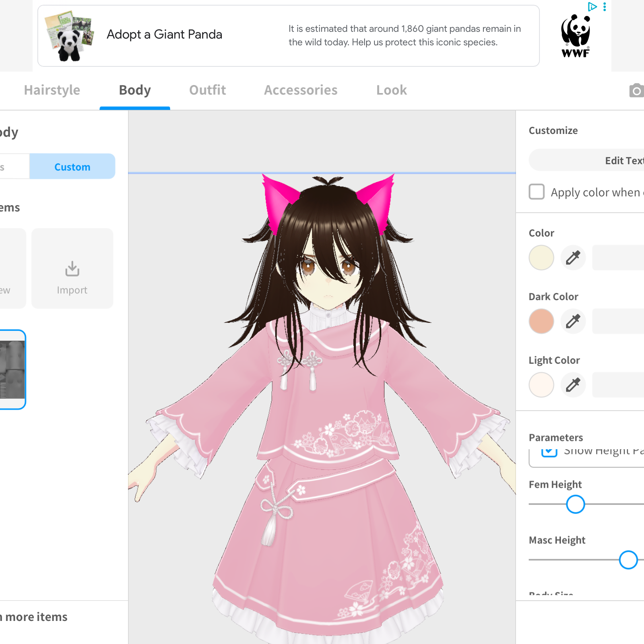Image resolution: width=644 pixels, height=644 pixels.
Task: Go to the Accessories tab
Action: pos(301,90)
